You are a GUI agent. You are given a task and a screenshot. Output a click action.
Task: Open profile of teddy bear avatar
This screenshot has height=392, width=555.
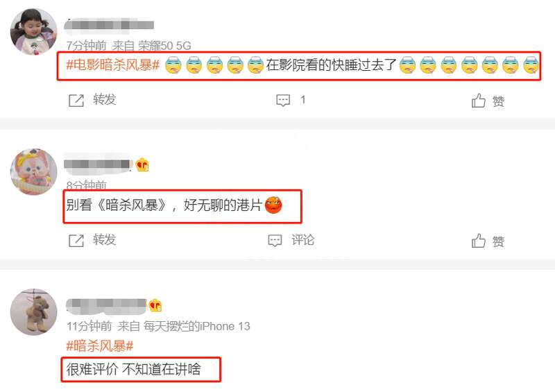(x=33, y=312)
